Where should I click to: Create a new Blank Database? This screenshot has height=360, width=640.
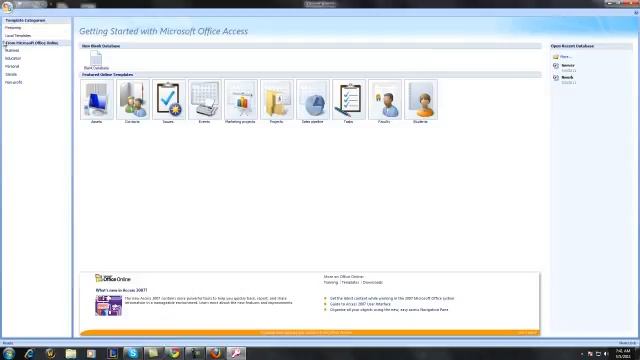[x=96, y=60]
